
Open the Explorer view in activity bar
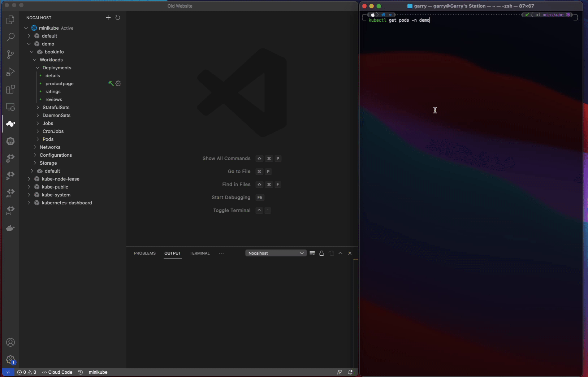(x=10, y=20)
